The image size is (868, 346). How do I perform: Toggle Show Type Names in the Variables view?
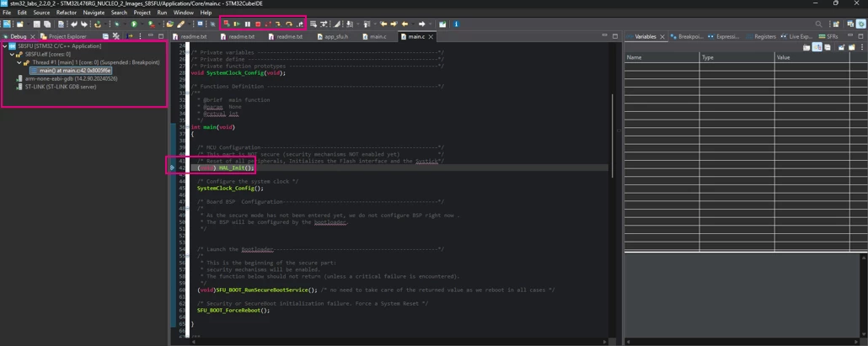[806, 47]
